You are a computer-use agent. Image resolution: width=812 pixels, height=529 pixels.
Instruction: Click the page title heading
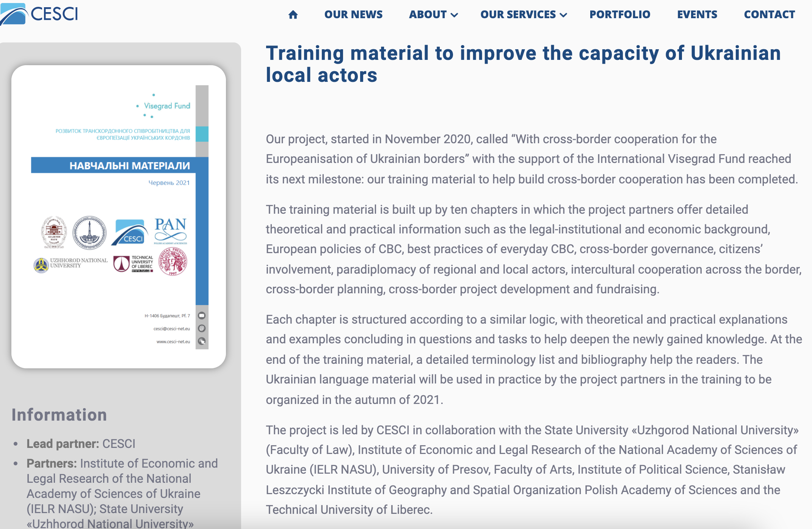click(x=524, y=64)
